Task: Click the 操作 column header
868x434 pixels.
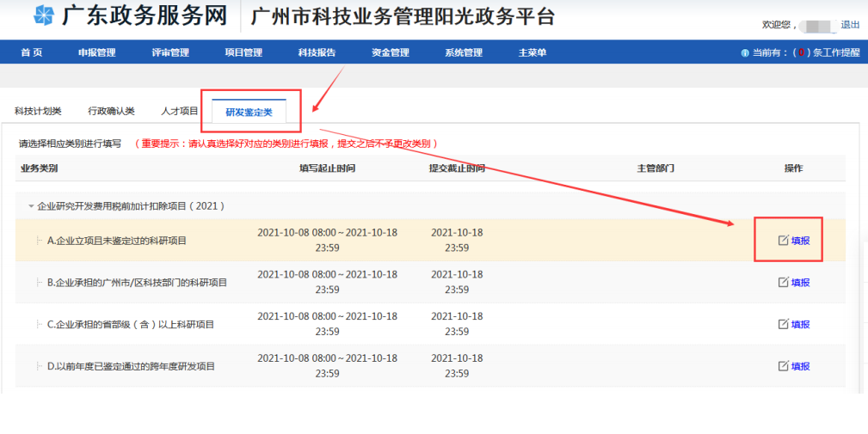Action: click(x=793, y=168)
